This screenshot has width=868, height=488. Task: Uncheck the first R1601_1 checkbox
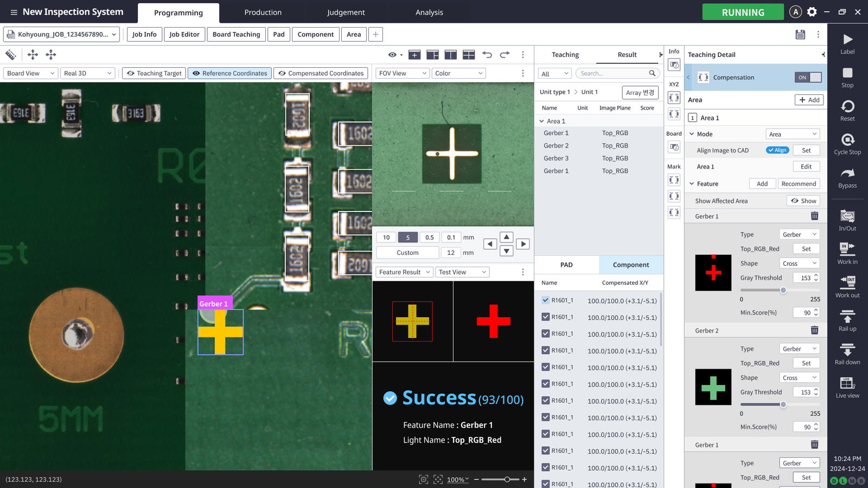click(545, 300)
